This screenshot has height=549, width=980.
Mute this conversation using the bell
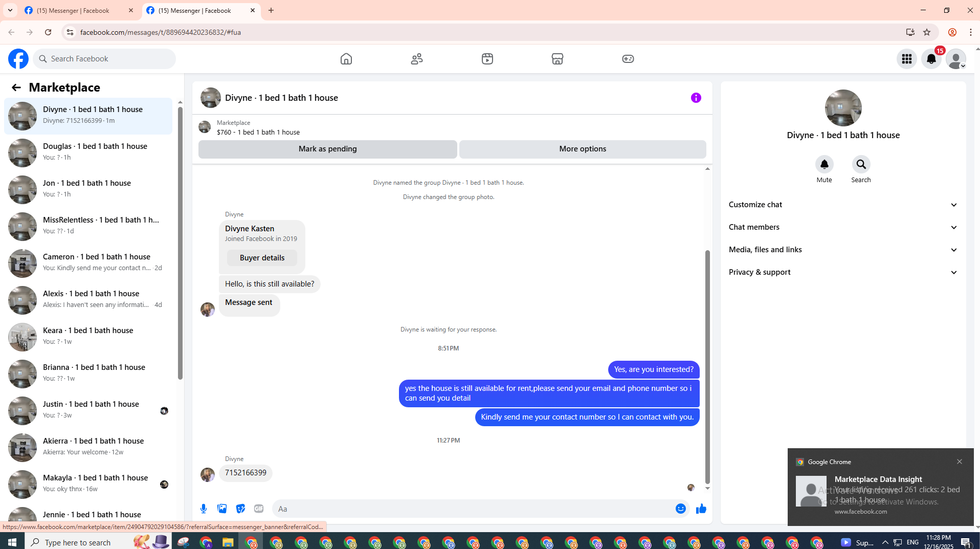tap(825, 164)
